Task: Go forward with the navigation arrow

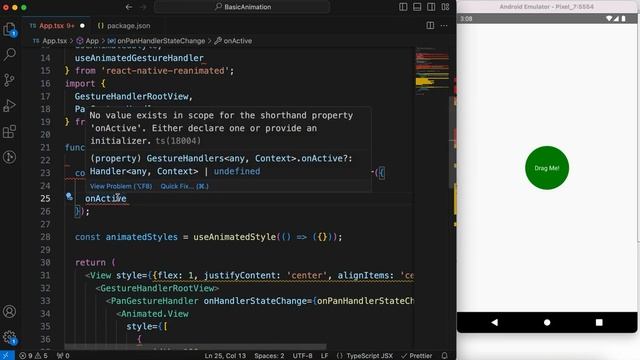Action: (x=143, y=7)
